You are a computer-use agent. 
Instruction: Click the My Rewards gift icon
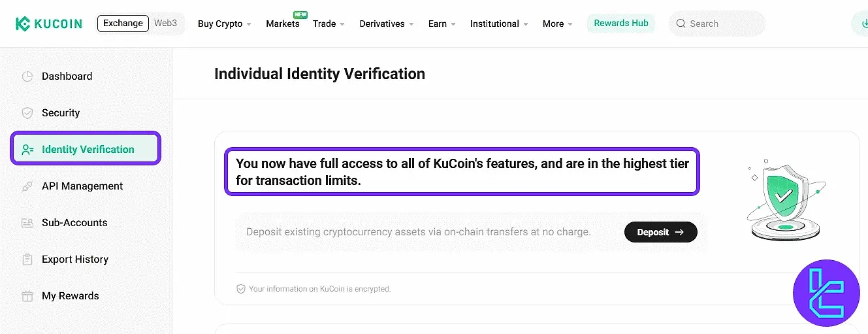[x=27, y=296]
